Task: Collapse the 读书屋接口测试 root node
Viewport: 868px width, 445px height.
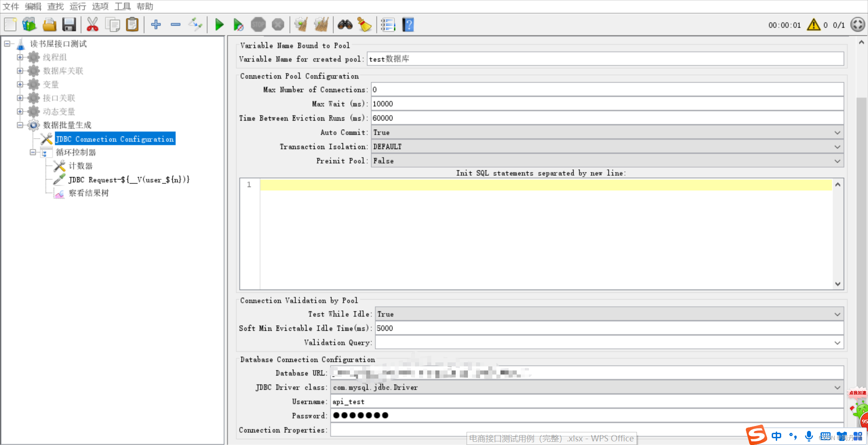Action: pyautogui.click(x=7, y=44)
